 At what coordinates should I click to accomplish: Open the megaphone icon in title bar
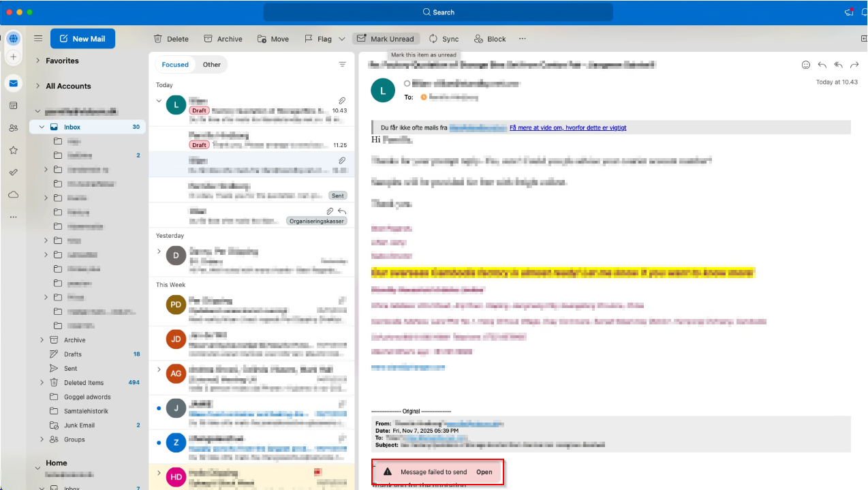(849, 12)
